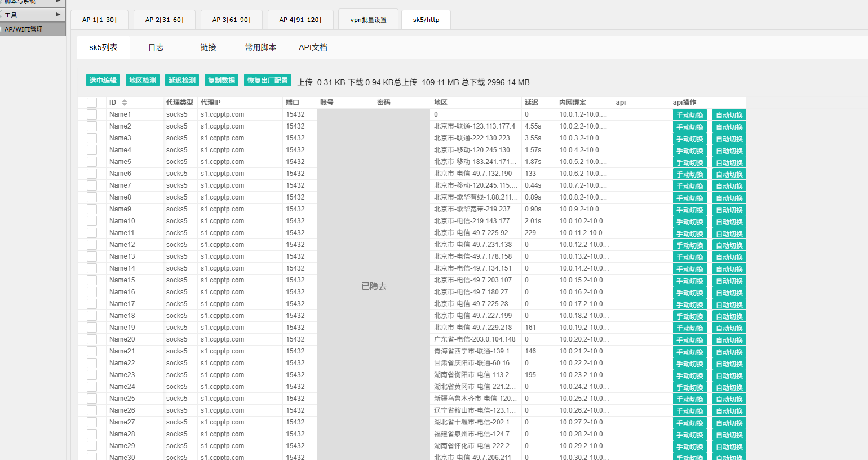This screenshot has width=868, height=460.
Task: Open AP/WIFI管理 in the sidebar
Action: (33, 29)
